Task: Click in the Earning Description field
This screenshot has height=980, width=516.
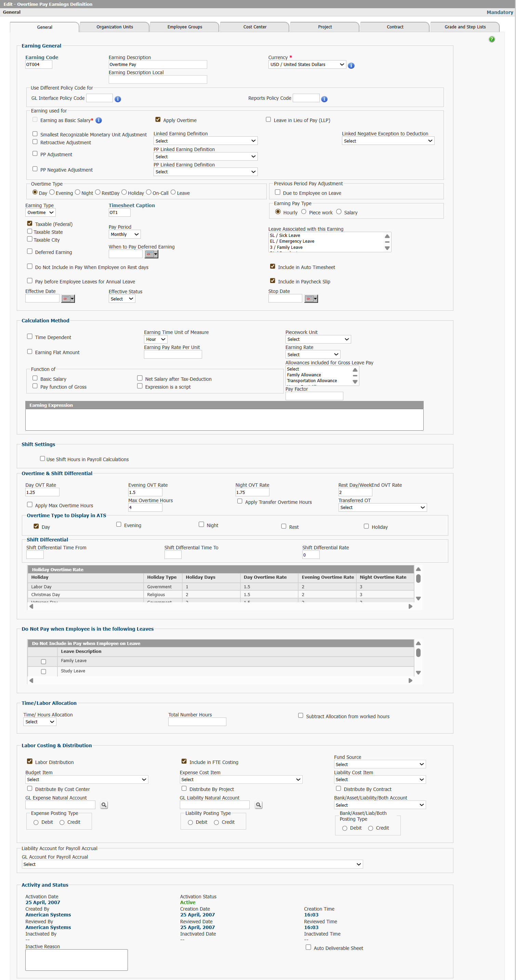Action: pyautogui.click(x=158, y=64)
